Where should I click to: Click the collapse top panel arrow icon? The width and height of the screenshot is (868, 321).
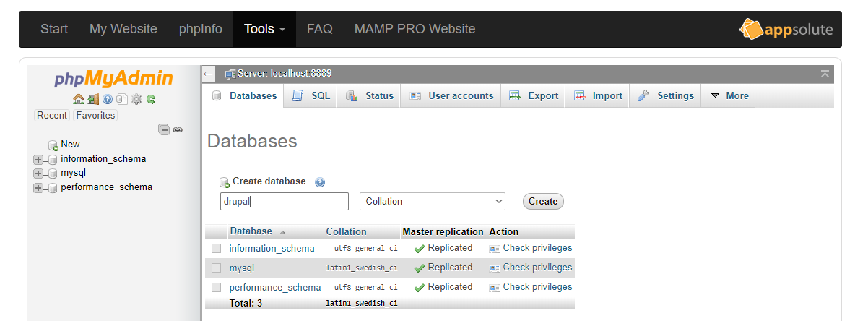pos(825,74)
